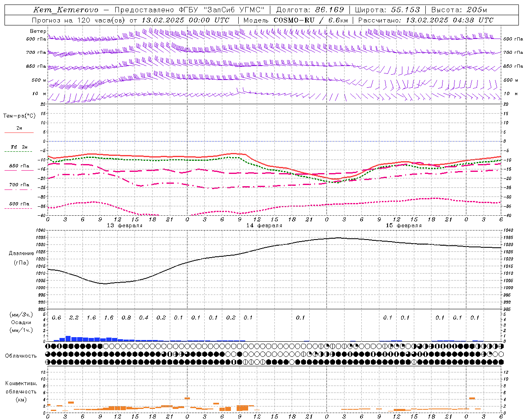Click the 14 февраля date label

point(264,226)
